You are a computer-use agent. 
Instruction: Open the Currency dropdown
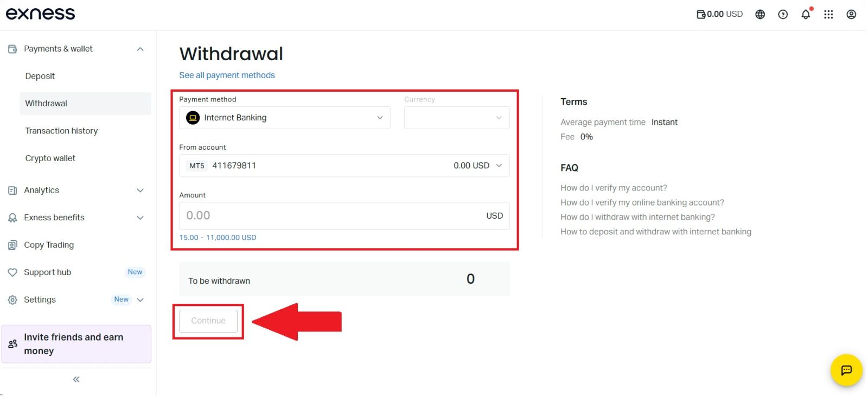(x=456, y=118)
